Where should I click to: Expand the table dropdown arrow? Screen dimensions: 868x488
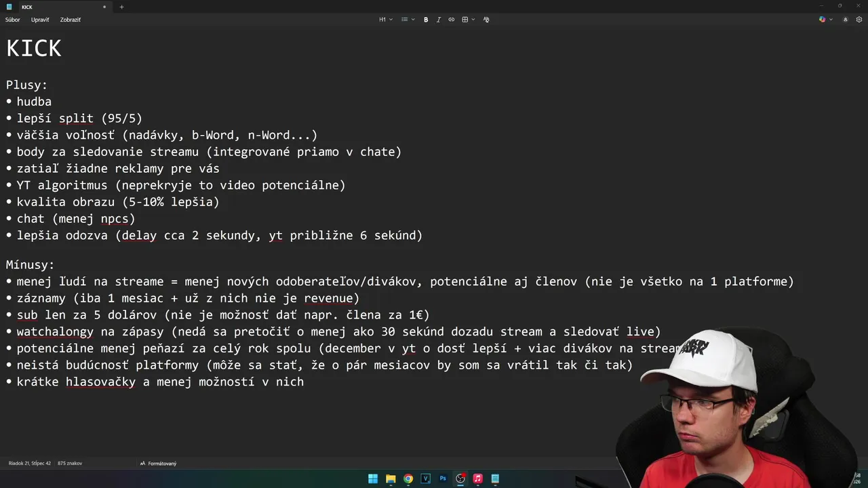(473, 20)
